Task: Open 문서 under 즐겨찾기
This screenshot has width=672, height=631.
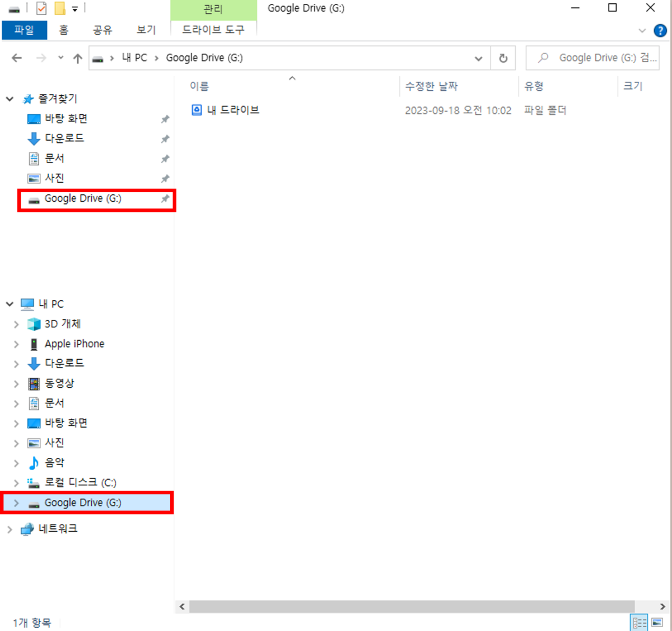Action: pyautogui.click(x=54, y=159)
